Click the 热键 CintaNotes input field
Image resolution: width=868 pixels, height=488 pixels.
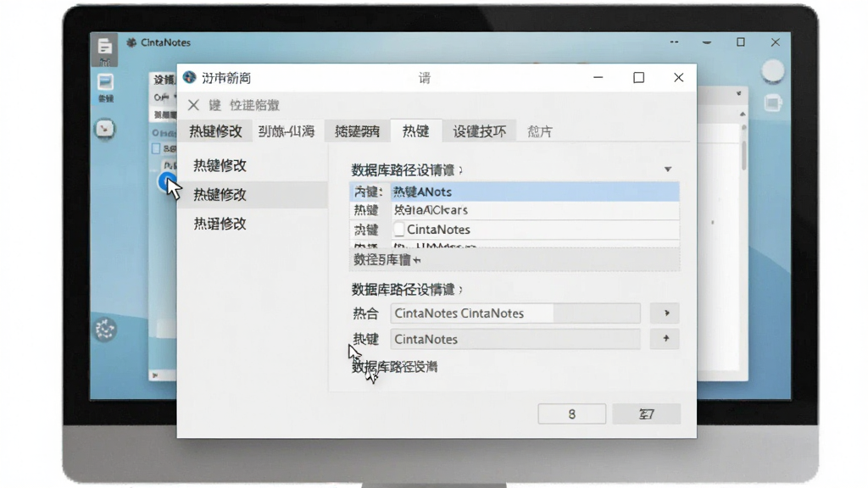click(515, 339)
